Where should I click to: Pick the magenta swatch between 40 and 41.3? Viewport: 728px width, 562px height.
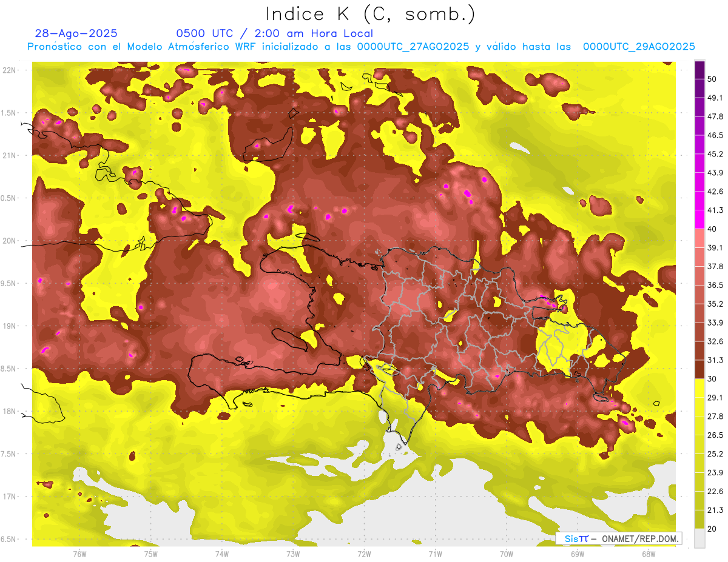(x=699, y=219)
